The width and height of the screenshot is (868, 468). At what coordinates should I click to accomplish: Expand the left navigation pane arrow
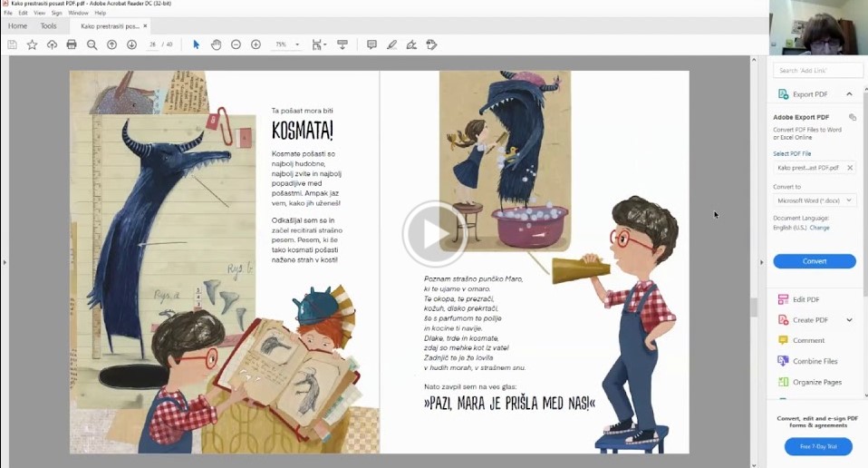click(x=5, y=262)
